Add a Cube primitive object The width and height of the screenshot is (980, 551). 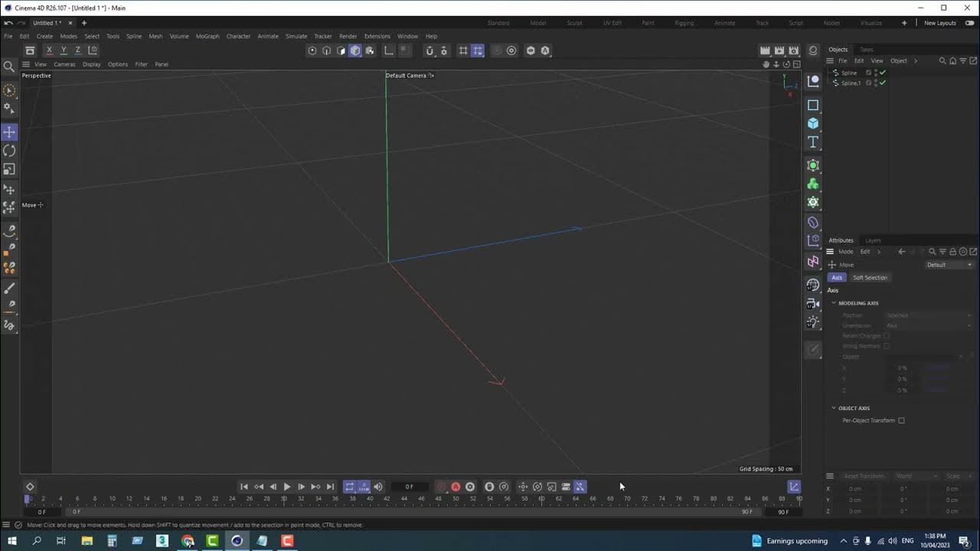tap(813, 123)
